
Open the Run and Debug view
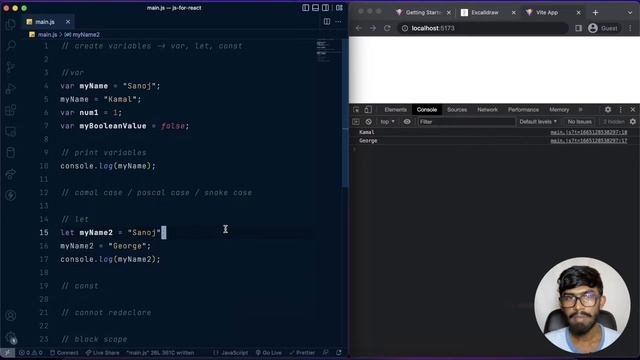tap(11, 88)
